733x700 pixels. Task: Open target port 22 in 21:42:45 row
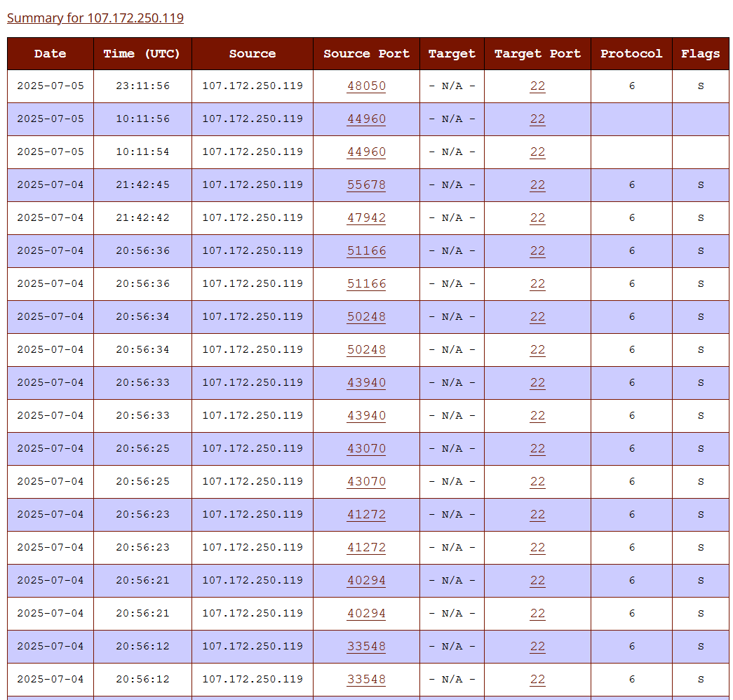(x=537, y=184)
